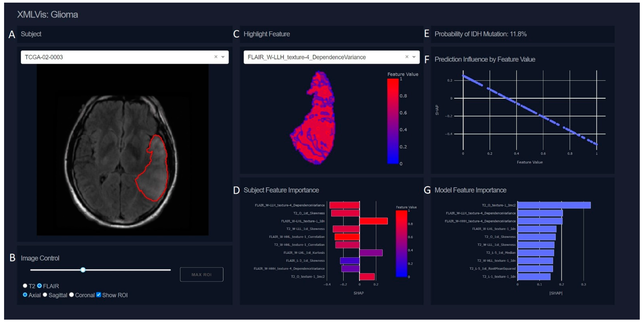The height and width of the screenshot is (323, 644).
Task: Switch to Axial view
Action: point(25,294)
